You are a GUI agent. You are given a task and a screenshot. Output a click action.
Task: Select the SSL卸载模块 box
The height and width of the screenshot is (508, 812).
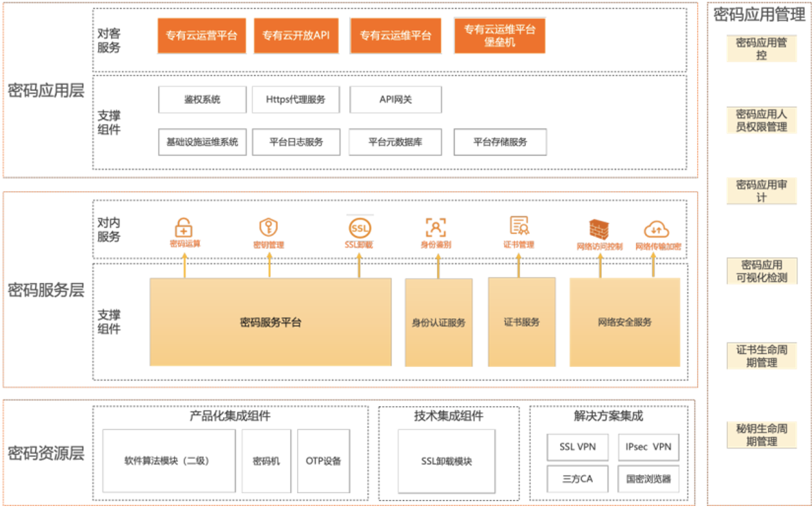[446, 461]
